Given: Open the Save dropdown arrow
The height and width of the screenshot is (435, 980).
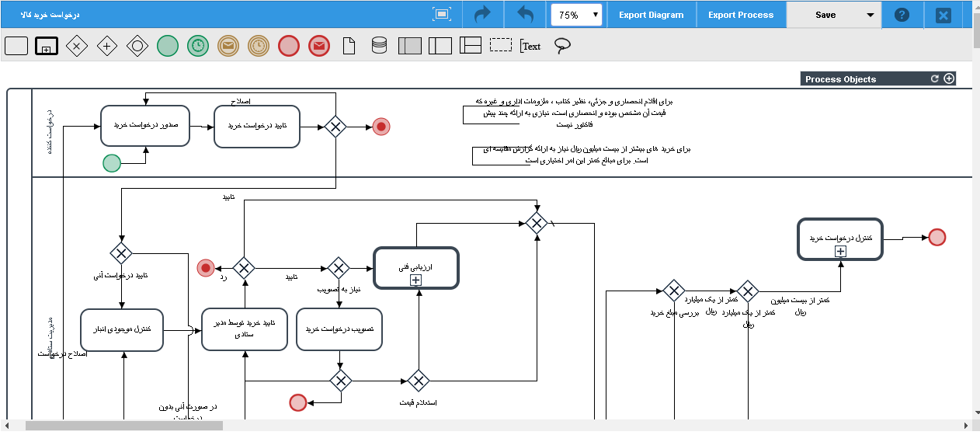Looking at the screenshot, I should coord(869,15).
